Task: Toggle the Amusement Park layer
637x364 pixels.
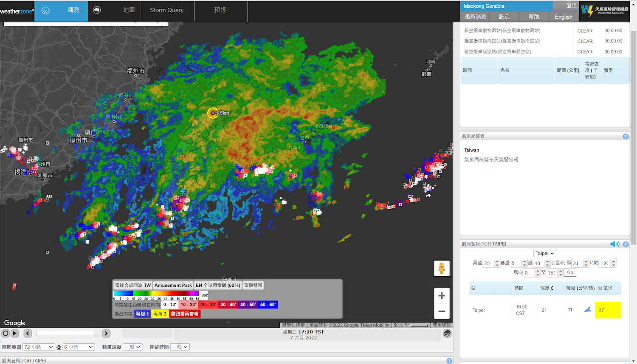Action: click(x=173, y=286)
